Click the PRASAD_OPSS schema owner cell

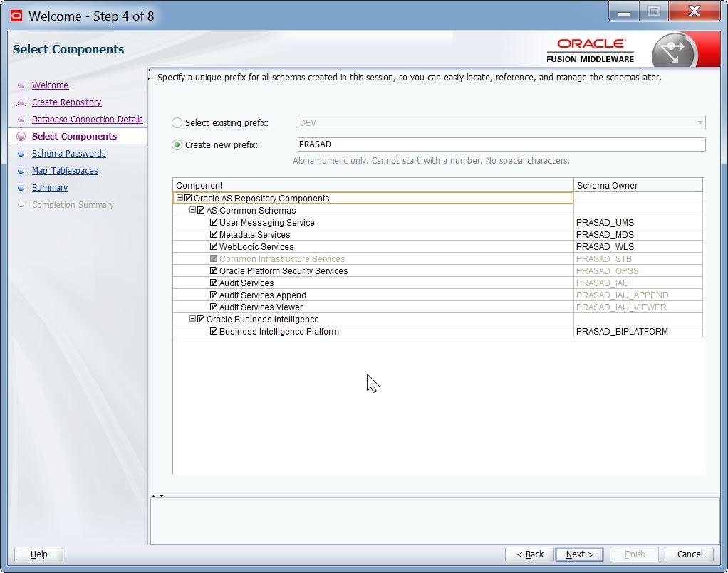(638, 271)
